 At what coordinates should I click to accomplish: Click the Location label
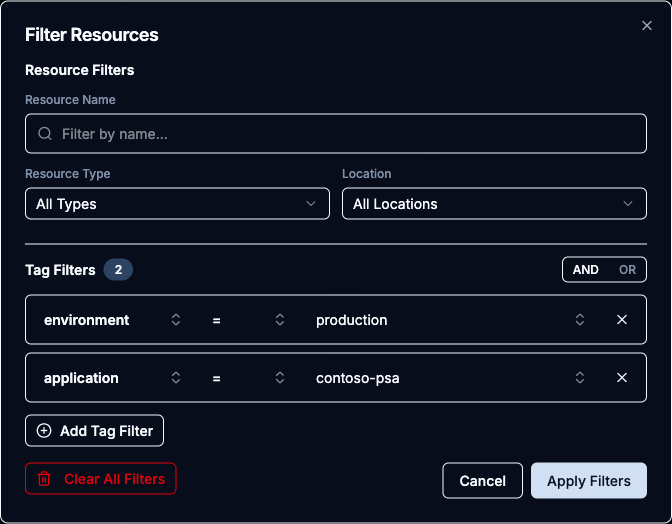coord(366,174)
